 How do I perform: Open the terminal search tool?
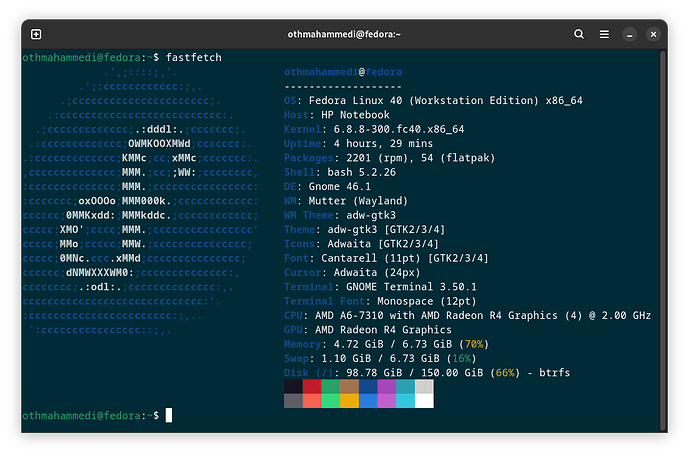(x=579, y=34)
